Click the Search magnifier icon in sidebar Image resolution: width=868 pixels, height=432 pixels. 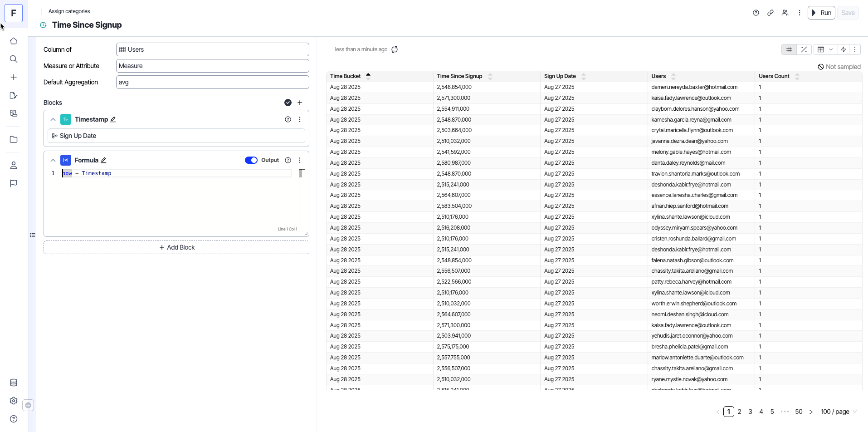pos(14,59)
